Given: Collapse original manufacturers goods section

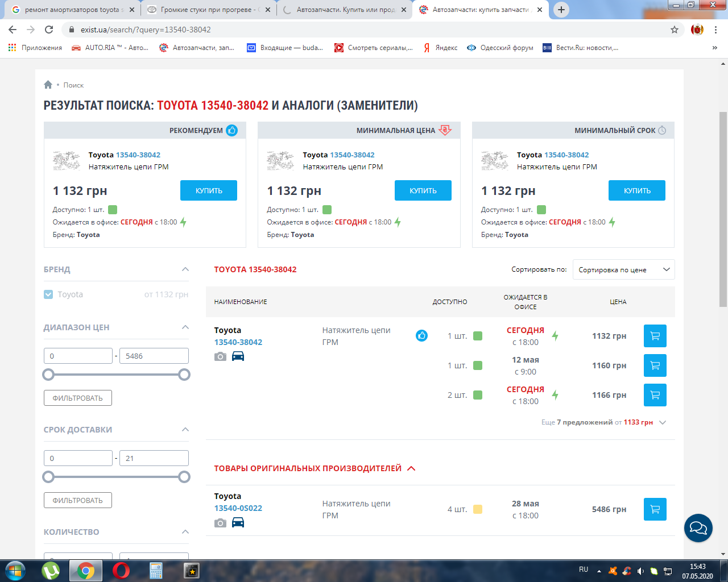Looking at the screenshot, I should click(411, 468).
